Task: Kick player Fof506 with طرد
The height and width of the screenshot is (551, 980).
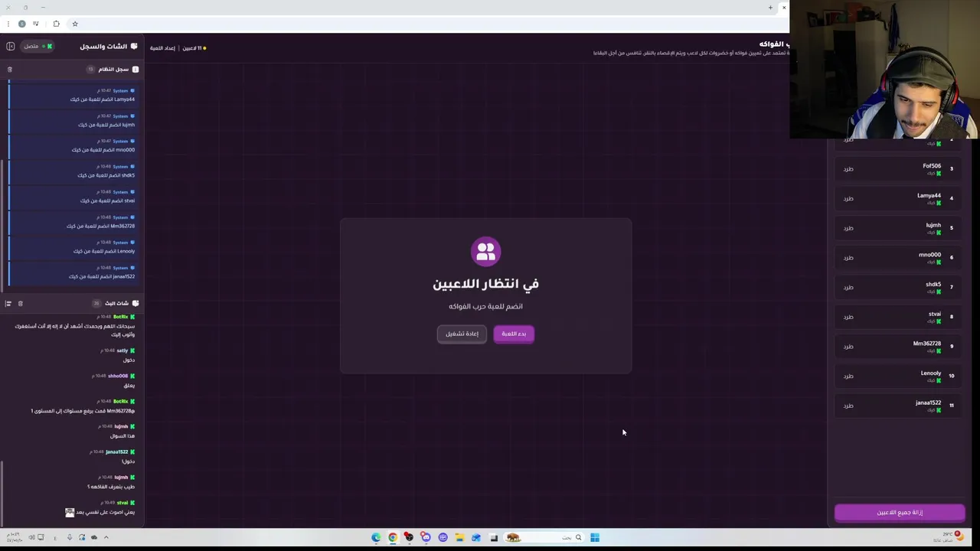Action: 848,169
